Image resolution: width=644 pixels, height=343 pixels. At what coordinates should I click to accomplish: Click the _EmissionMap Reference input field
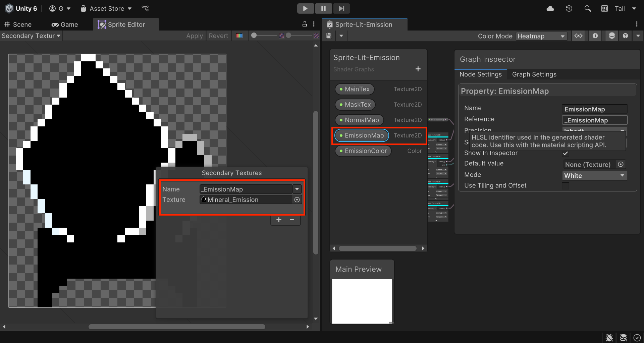(594, 120)
